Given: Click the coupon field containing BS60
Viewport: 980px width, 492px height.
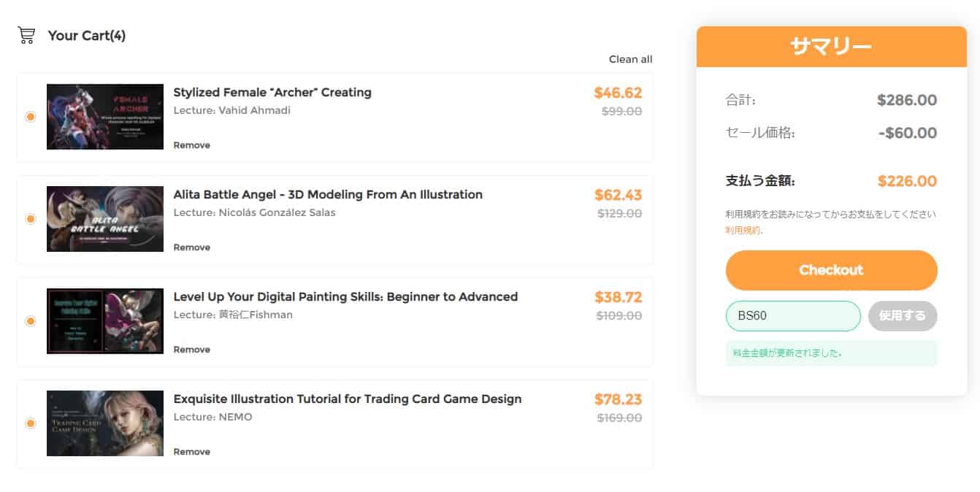Looking at the screenshot, I should [x=793, y=316].
